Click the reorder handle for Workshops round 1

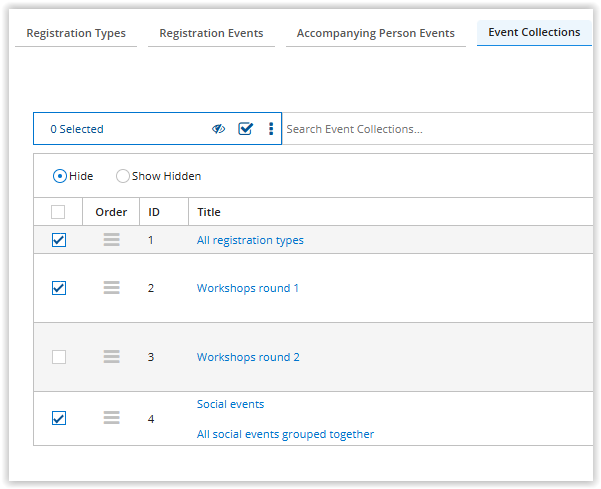[x=112, y=287]
